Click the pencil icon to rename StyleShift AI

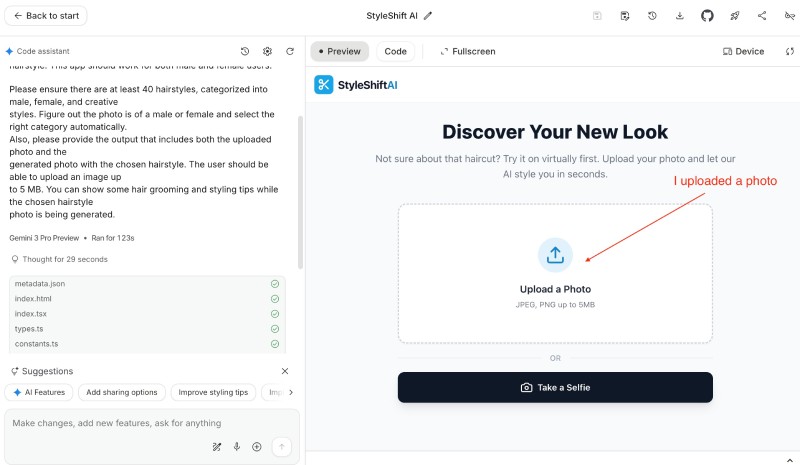428,16
